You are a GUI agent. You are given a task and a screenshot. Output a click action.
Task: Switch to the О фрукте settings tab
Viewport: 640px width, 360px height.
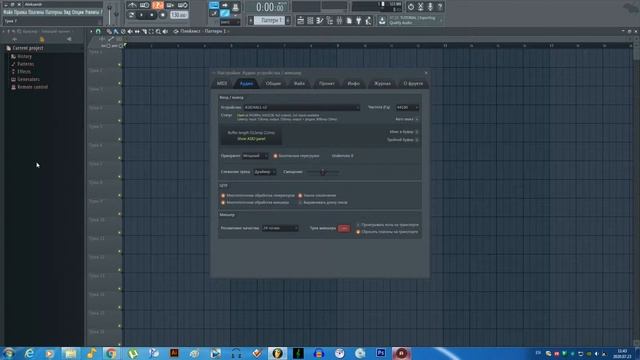(413, 83)
